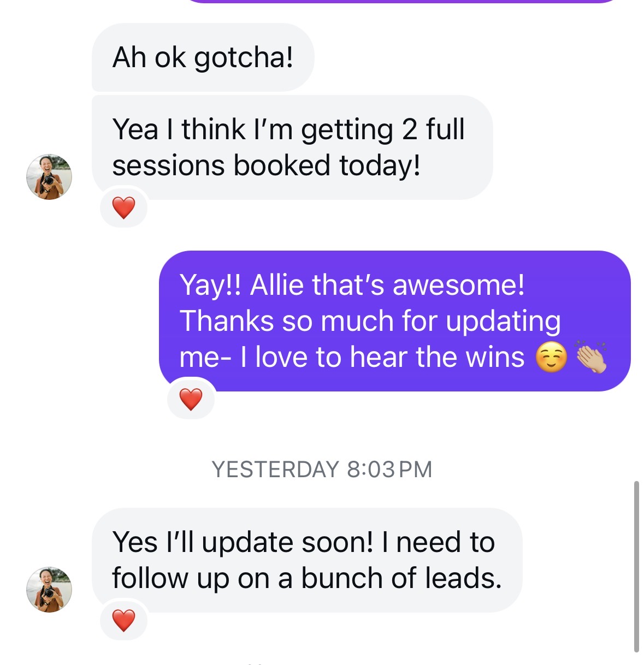
Task: Select the purple 'Yay!! Allie that's awesome!' bubble
Action: pyautogui.click(x=395, y=321)
